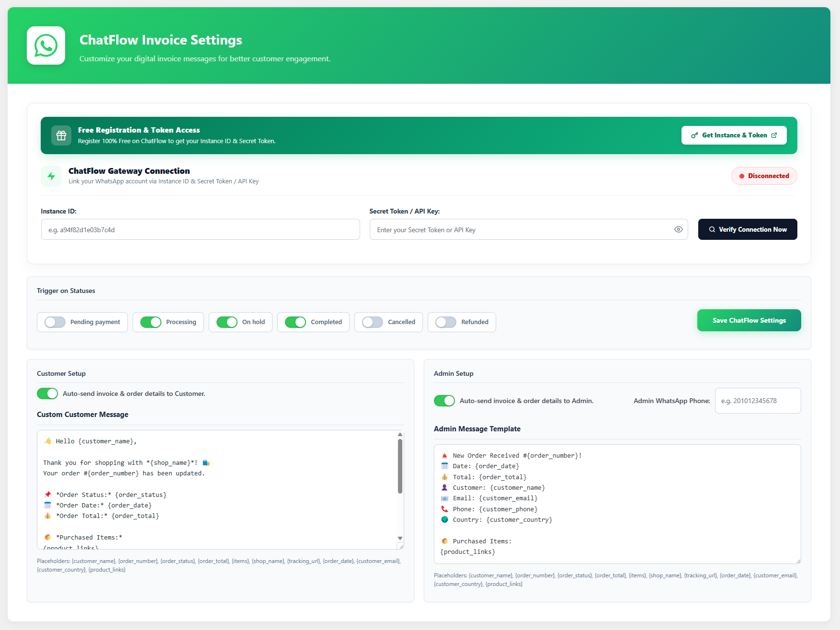This screenshot has width=840, height=630.
Task: Toggle the Completed status trigger
Action: click(x=295, y=322)
